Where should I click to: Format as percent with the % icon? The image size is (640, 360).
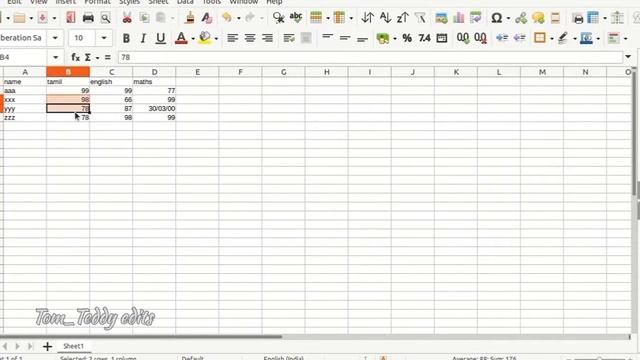click(x=407, y=38)
